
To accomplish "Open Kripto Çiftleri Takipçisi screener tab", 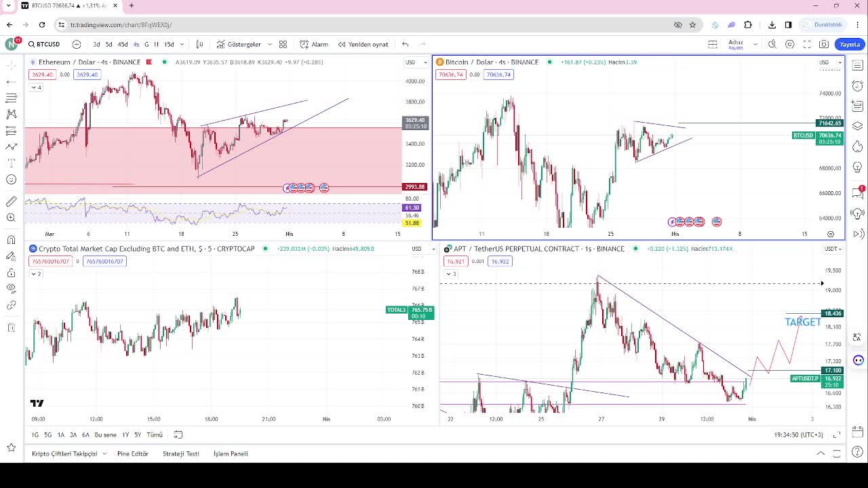I will 64,453.
